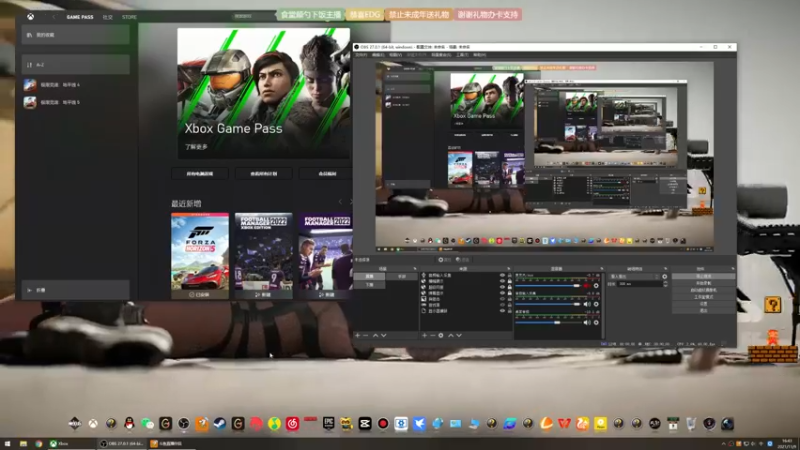
Task: Remove the selected scene with the minus icon
Action: [x=366, y=335]
